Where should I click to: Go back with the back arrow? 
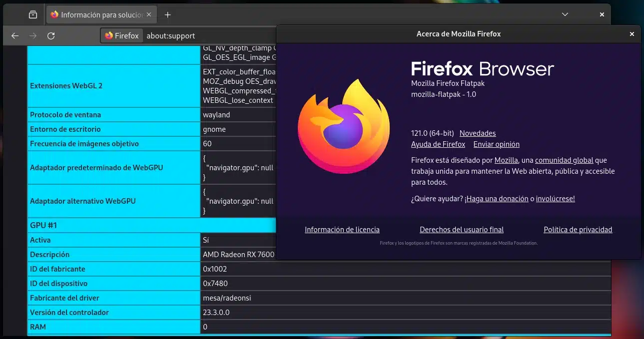pyautogui.click(x=15, y=36)
